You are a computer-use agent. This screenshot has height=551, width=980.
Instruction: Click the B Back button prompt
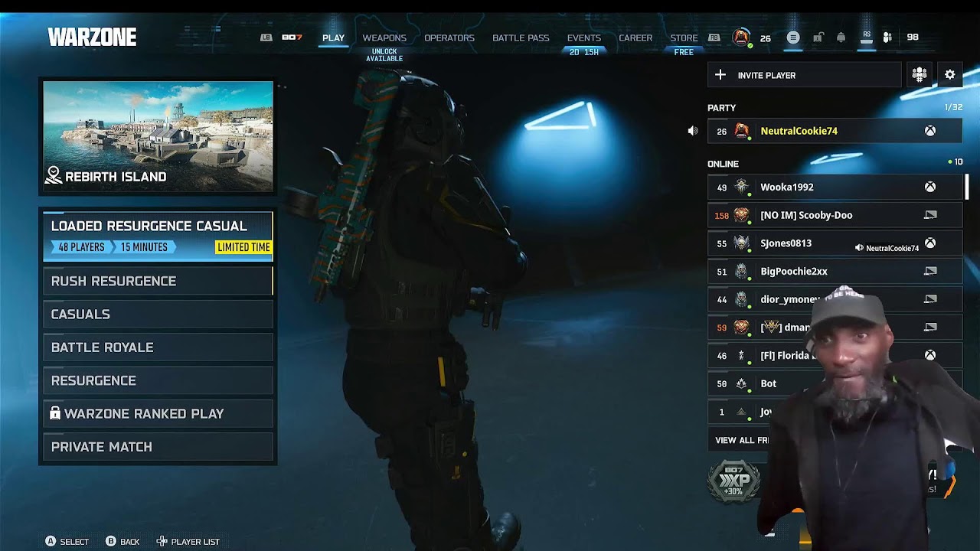click(122, 541)
